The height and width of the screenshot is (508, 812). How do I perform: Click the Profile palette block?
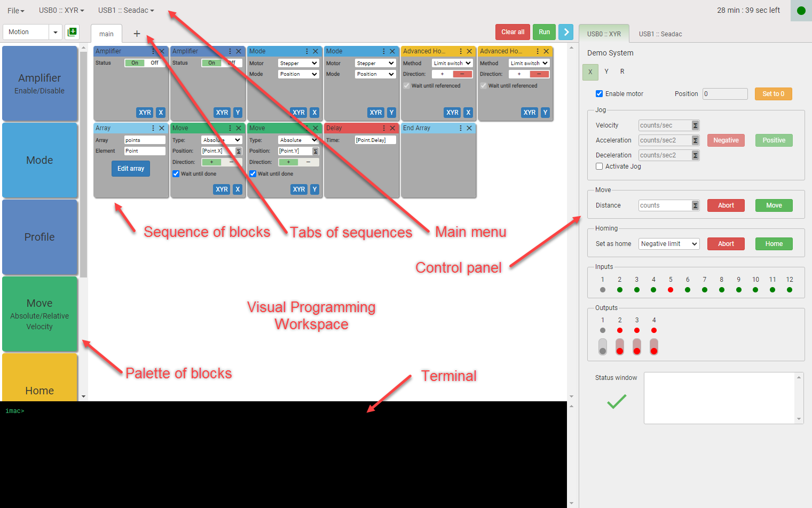[40, 237]
